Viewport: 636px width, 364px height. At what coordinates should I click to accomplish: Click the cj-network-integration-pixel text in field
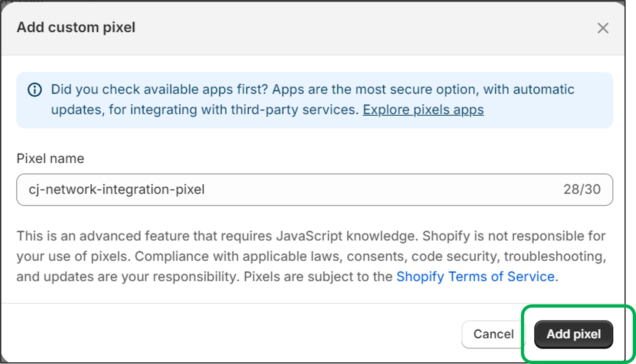coord(117,190)
